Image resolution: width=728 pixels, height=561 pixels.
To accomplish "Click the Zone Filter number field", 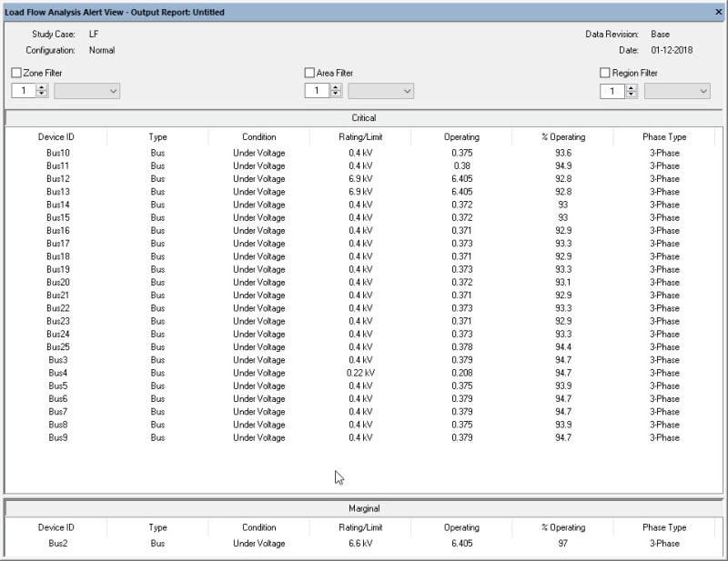I will point(25,91).
